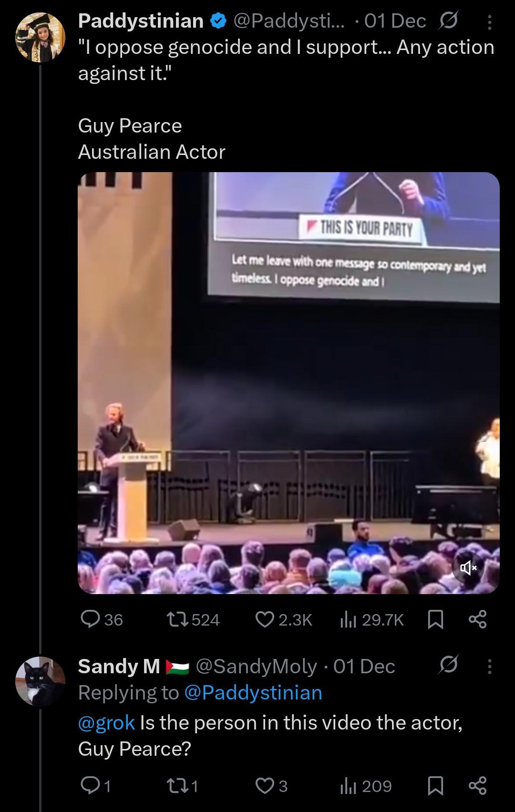Screen dimensions: 515x812
Task: Reply to Sandy M's comment
Action: pyautogui.click(x=90, y=786)
